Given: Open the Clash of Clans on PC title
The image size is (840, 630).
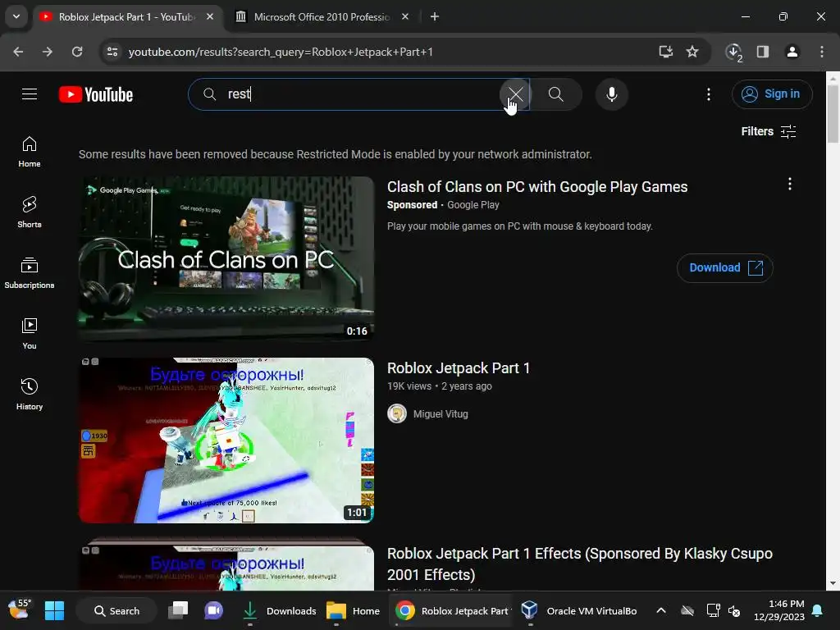Looking at the screenshot, I should point(536,187).
